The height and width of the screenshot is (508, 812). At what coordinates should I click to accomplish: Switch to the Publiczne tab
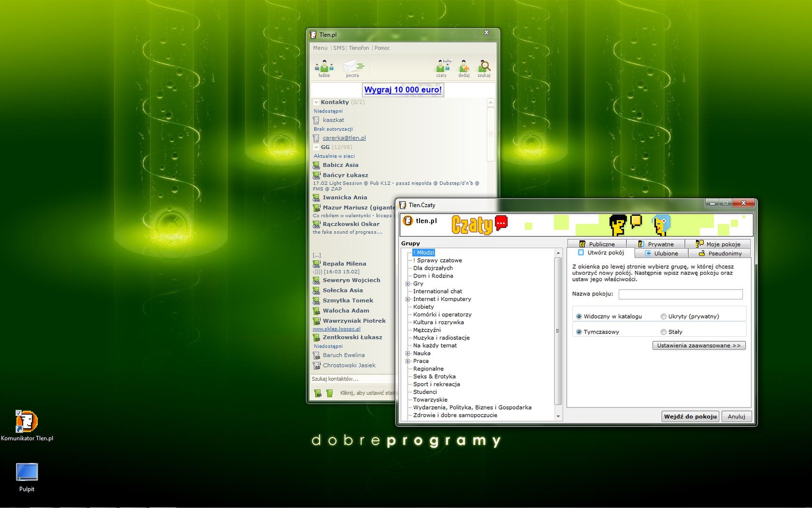[597, 244]
